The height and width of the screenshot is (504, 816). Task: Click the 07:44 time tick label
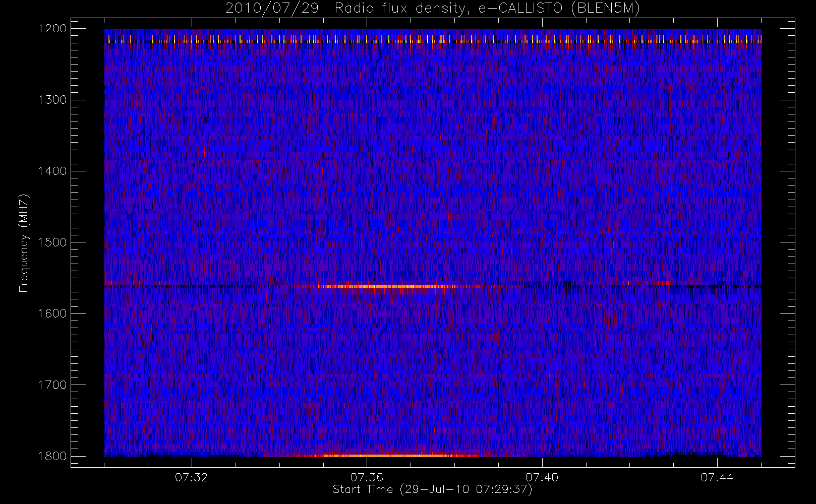pos(717,477)
